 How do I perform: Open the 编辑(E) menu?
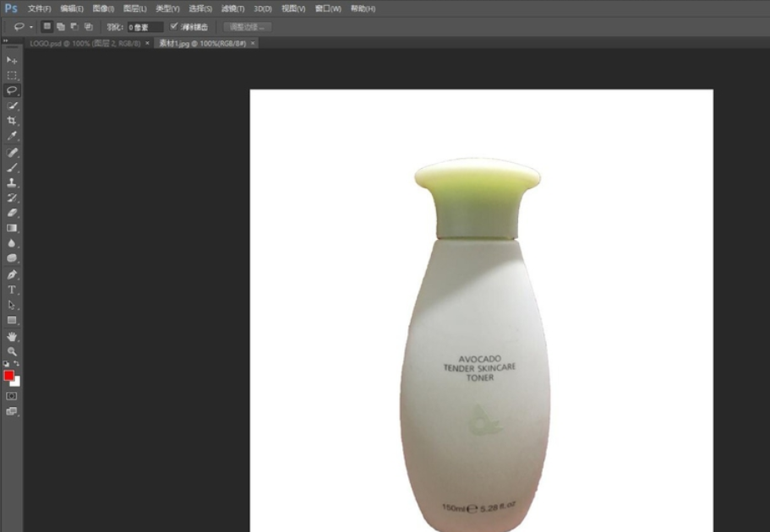[x=72, y=8]
